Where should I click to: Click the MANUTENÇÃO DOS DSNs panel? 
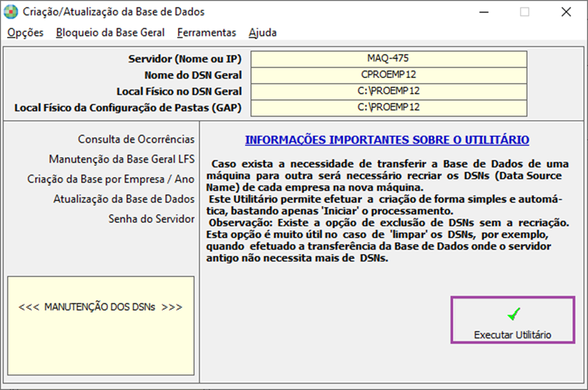(x=101, y=326)
